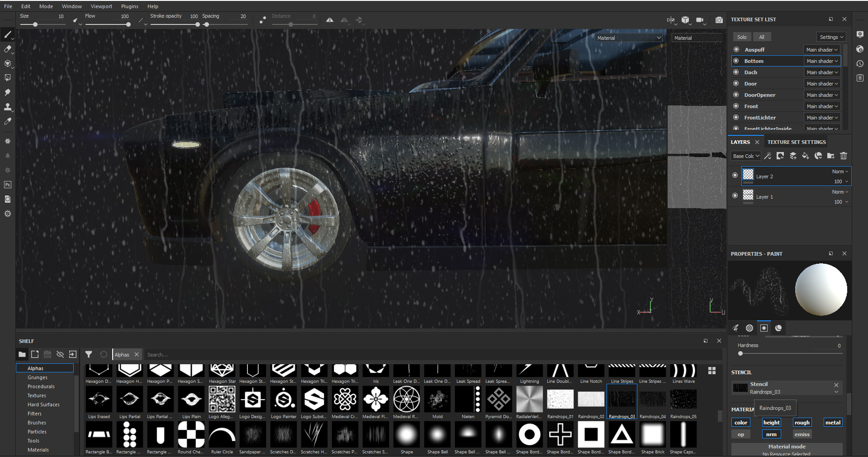Open the alpha properties icon tab
Image resolution: width=868 pixels, height=457 pixels.
tap(749, 328)
